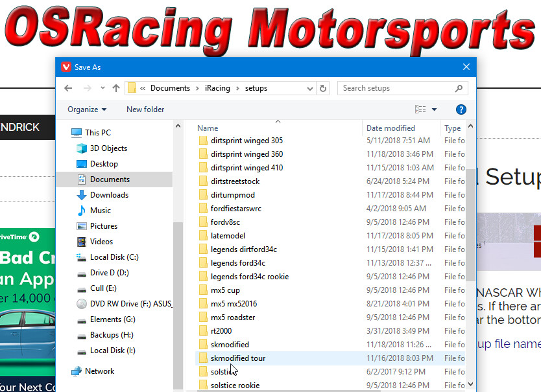The height and width of the screenshot is (392, 541).
Task: Click the New folder button
Action: (145, 110)
